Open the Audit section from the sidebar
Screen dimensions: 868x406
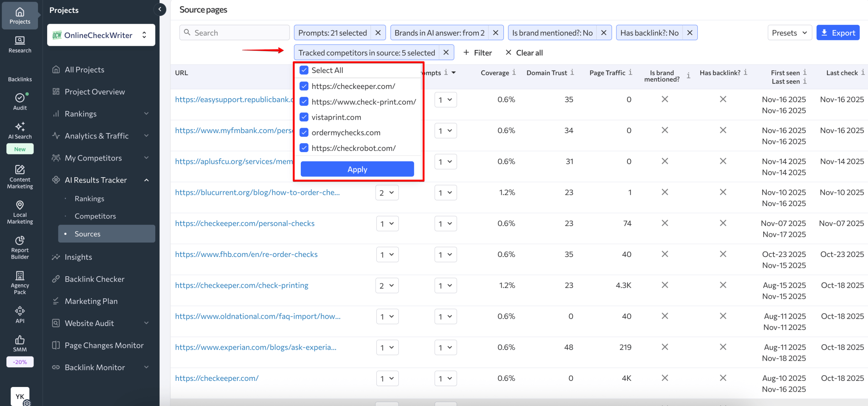pyautogui.click(x=20, y=100)
